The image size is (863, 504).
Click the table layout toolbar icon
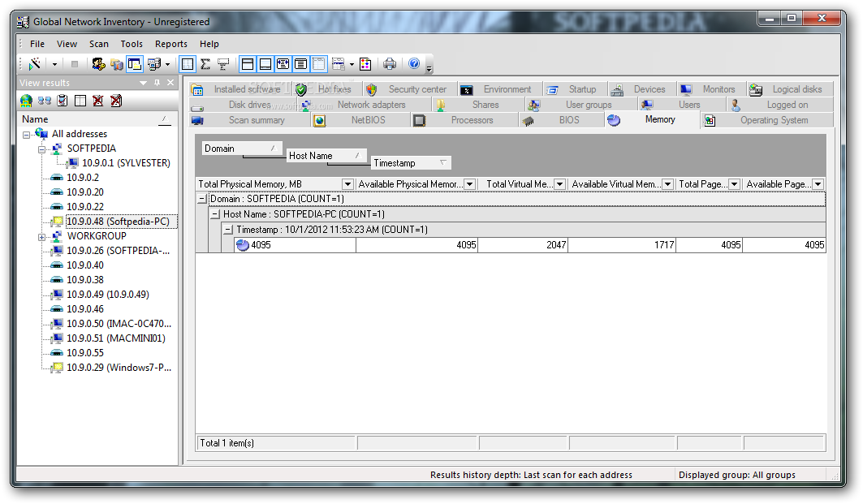[339, 64]
